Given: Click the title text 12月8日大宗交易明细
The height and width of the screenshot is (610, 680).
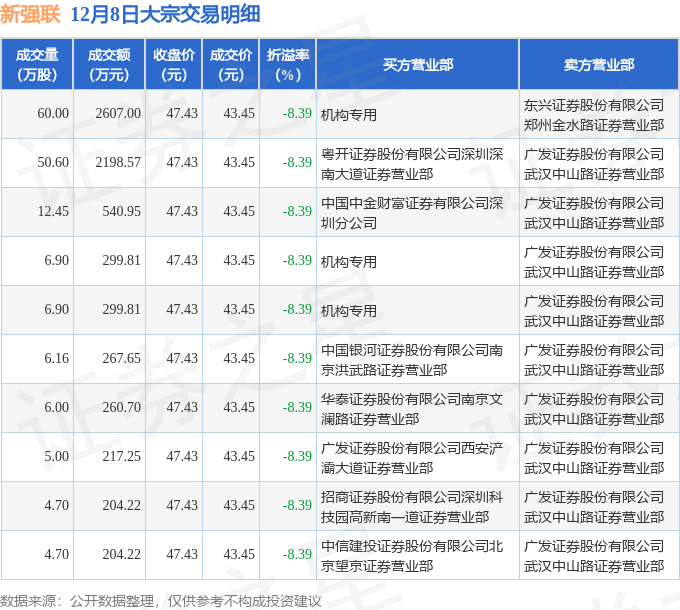Looking at the screenshot, I should point(165,14).
